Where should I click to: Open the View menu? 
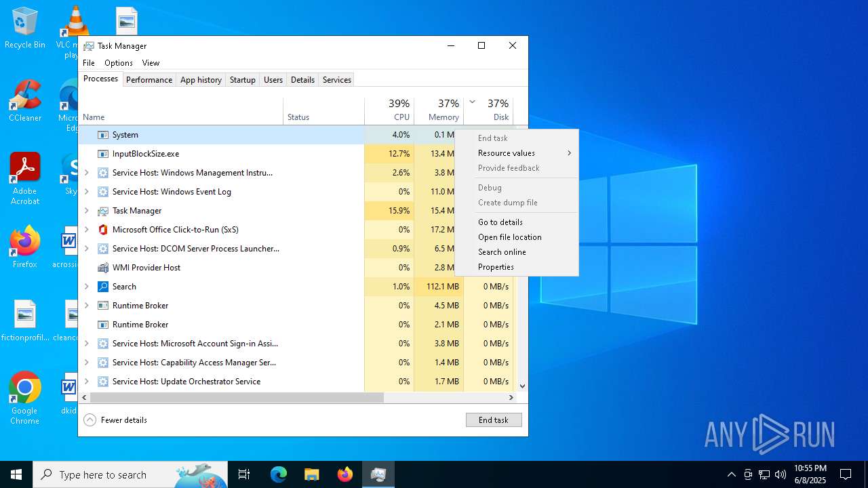coord(151,63)
